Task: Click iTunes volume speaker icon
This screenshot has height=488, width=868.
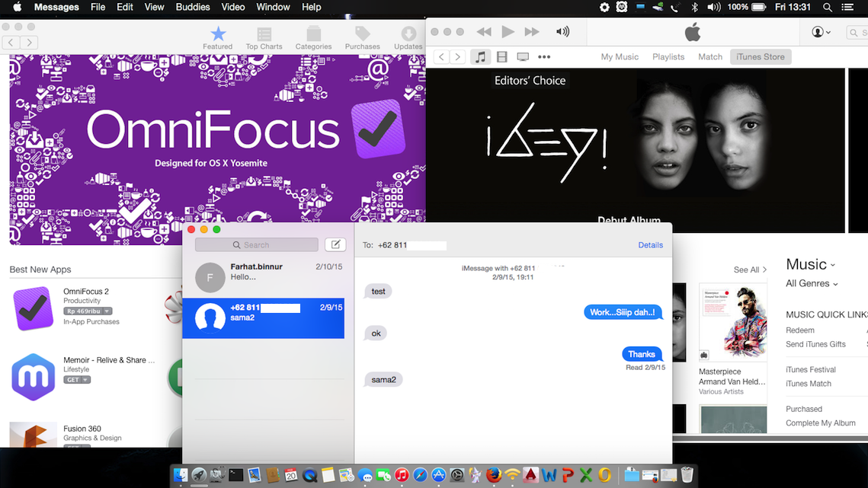Action: coord(562,31)
